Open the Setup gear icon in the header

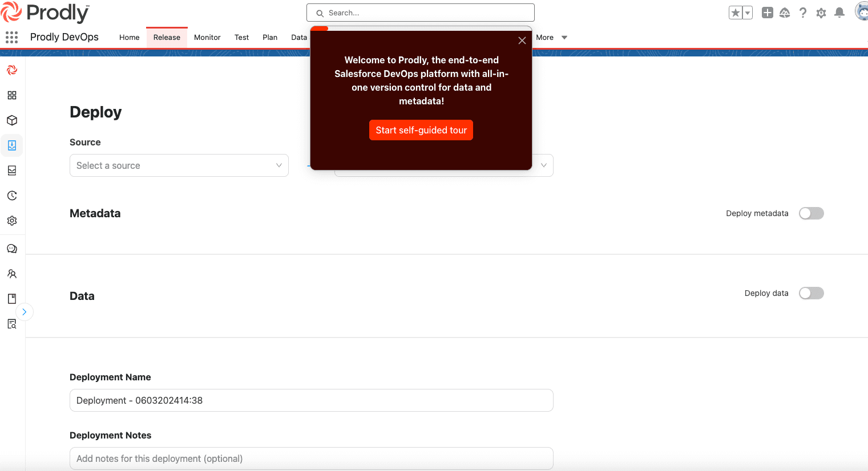point(821,13)
